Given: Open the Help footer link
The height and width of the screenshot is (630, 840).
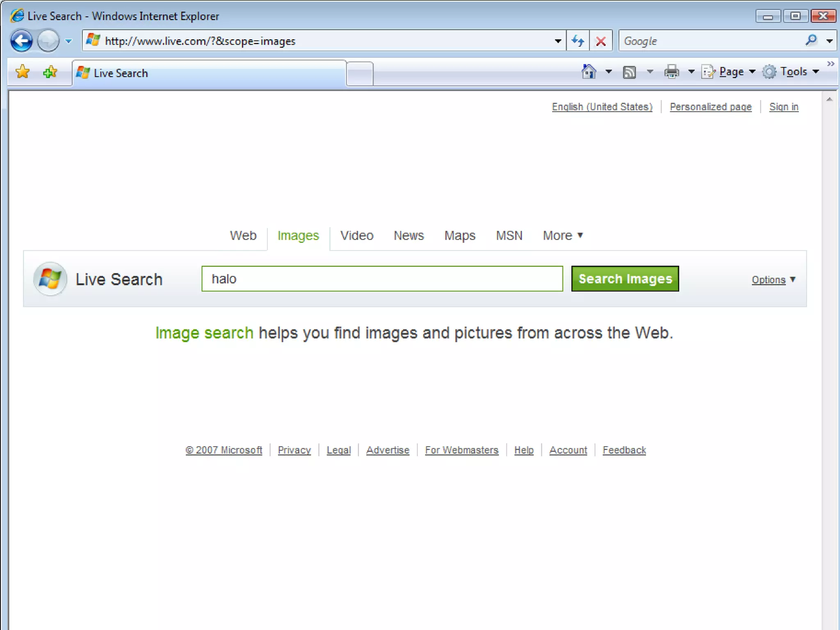Looking at the screenshot, I should pyautogui.click(x=524, y=450).
